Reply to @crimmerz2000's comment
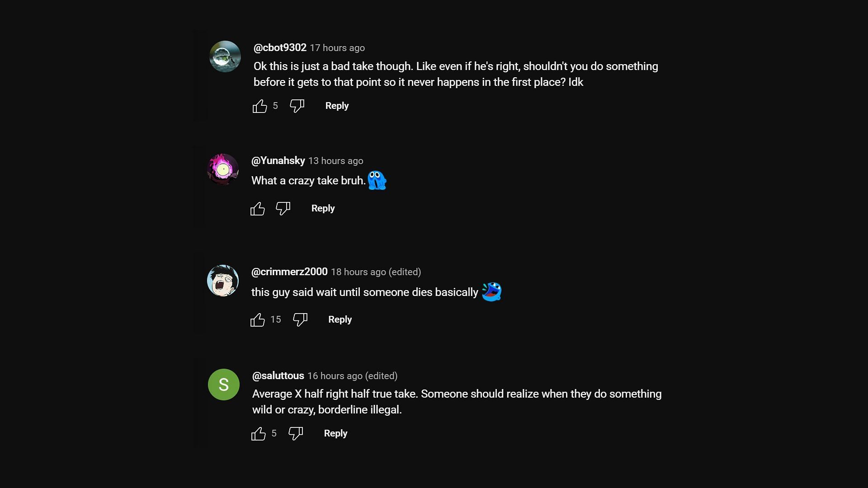 point(340,319)
